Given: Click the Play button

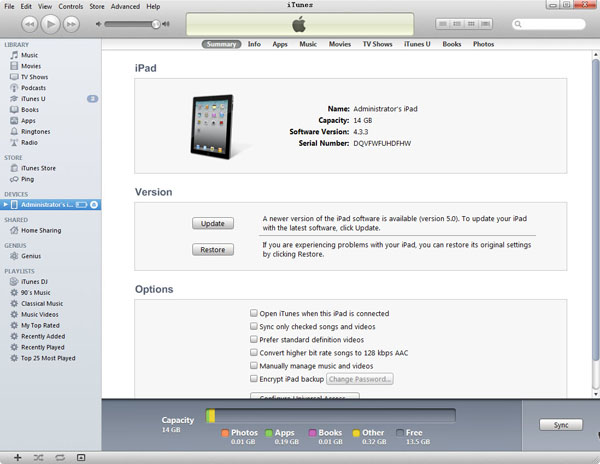Looking at the screenshot, I should [x=50, y=24].
